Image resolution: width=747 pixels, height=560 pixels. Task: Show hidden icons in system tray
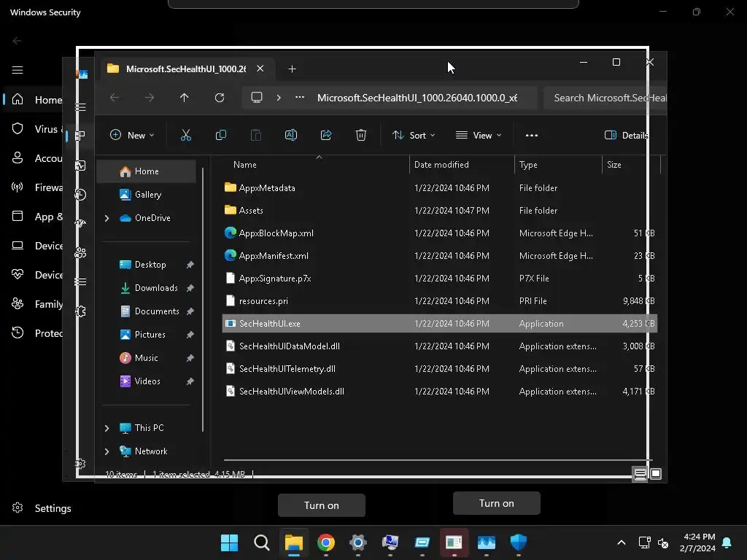(x=622, y=542)
